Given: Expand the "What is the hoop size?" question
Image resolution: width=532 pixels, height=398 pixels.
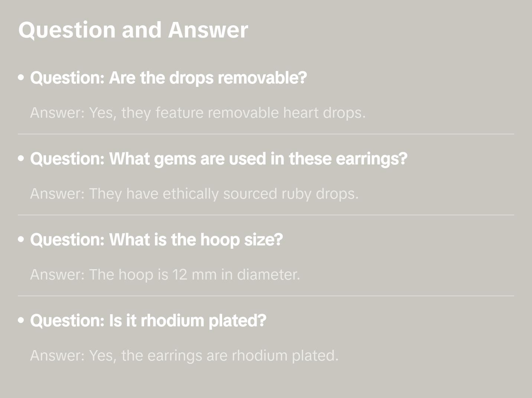Looking at the screenshot, I should click(x=156, y=239).
